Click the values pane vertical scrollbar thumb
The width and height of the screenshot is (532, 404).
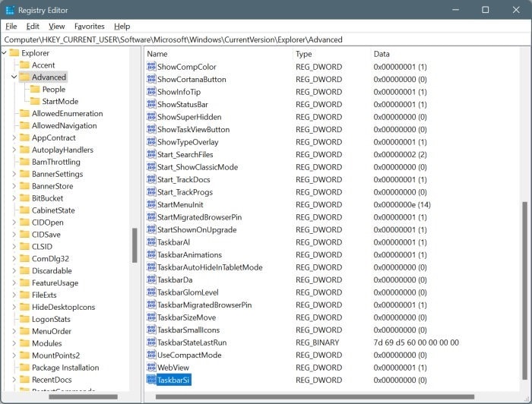coord(524,292)
